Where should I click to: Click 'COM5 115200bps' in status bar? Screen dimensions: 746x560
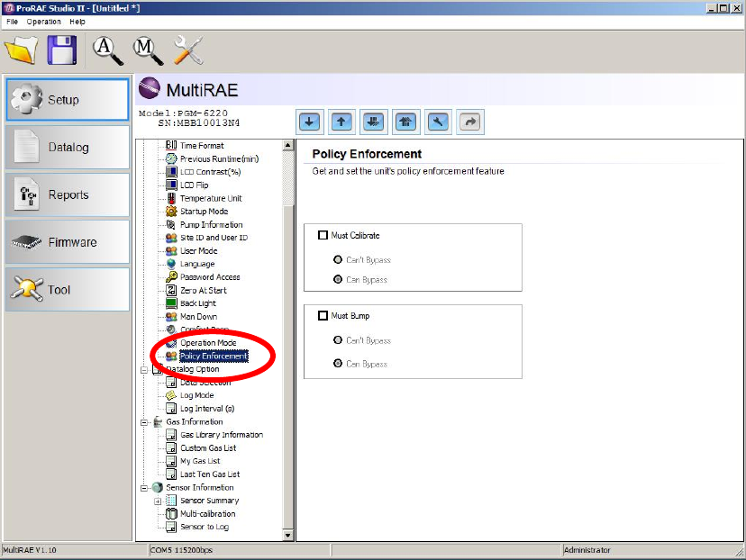(x=181, y=550)
